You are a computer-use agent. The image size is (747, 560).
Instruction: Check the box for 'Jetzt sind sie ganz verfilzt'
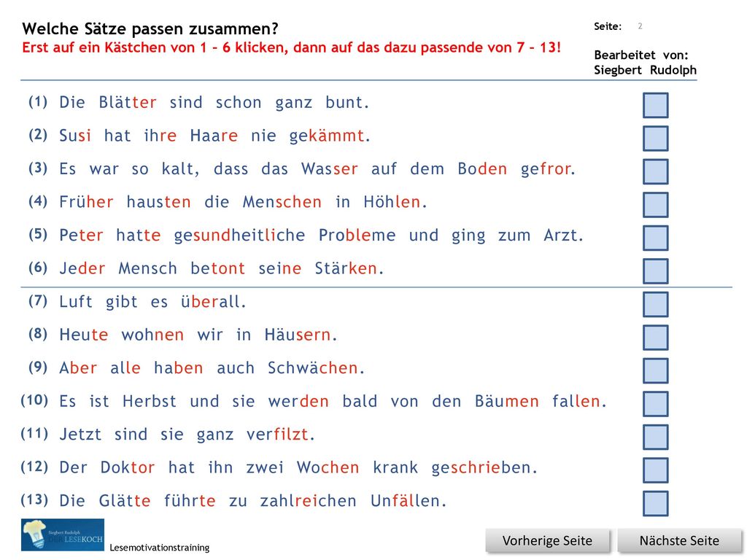coord(656,437)
